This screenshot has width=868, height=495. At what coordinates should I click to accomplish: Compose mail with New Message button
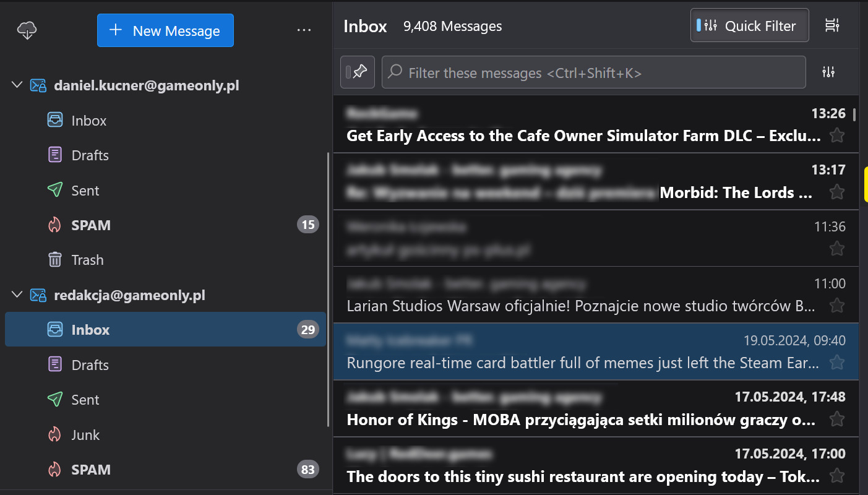point(165,30)
